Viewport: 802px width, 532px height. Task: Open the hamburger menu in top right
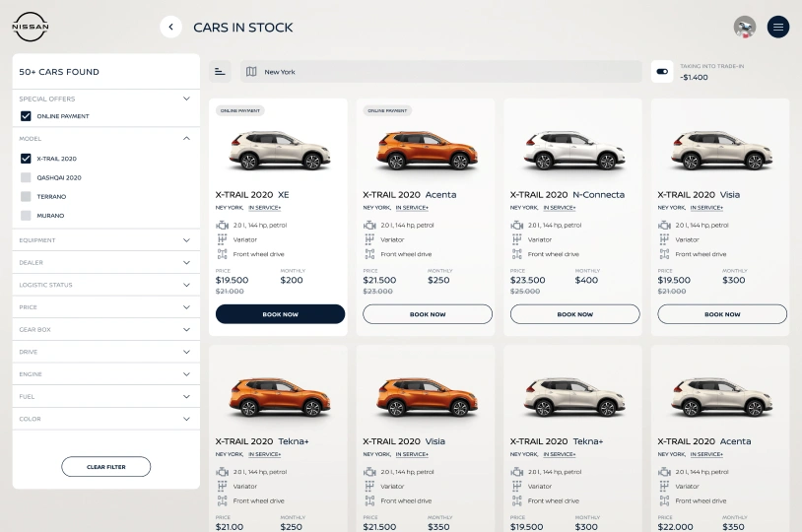click(x=778, y=28)
